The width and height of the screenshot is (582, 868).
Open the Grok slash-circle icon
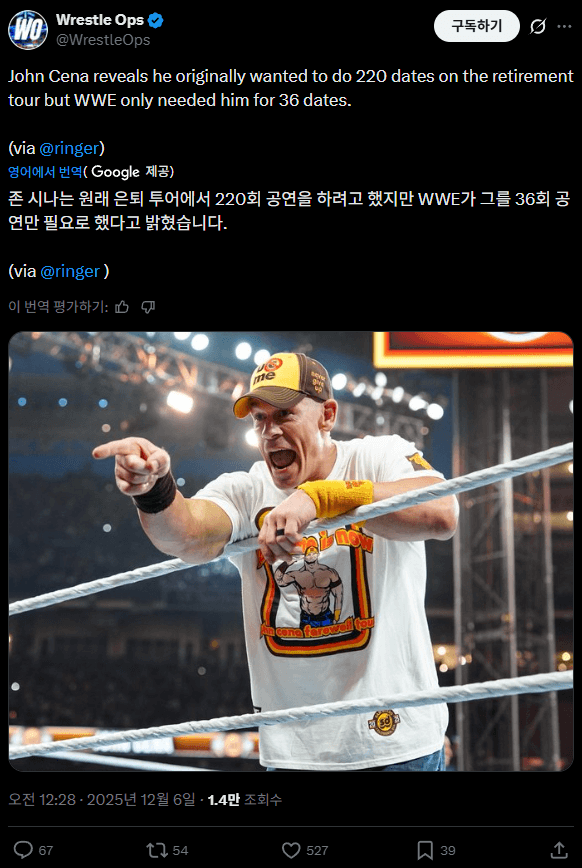coord(538,26)
